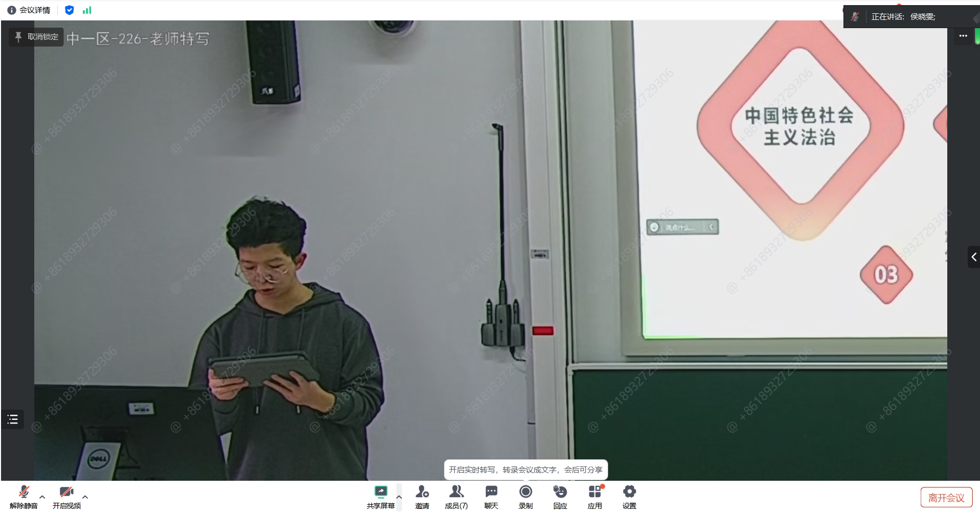Expand video options arrow beside 开启视频

coord(85,497)
